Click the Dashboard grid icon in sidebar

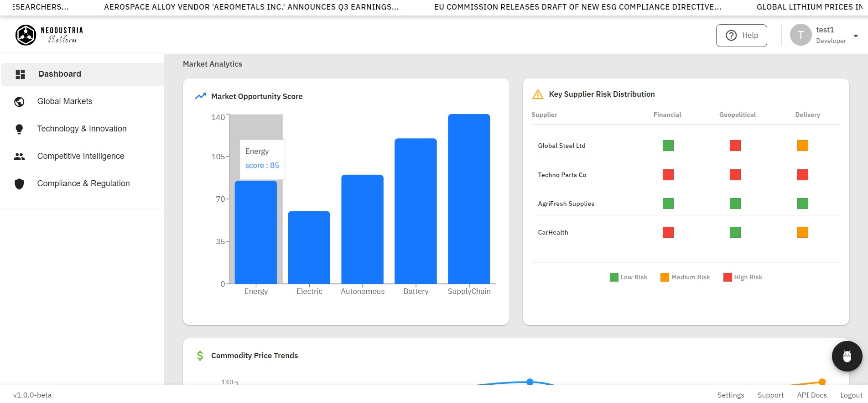pyautogui.click(x=20, y=74)
